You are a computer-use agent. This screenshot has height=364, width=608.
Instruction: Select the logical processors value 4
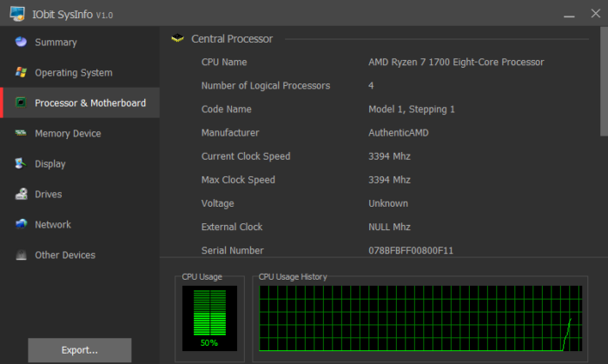coord(371,86)
